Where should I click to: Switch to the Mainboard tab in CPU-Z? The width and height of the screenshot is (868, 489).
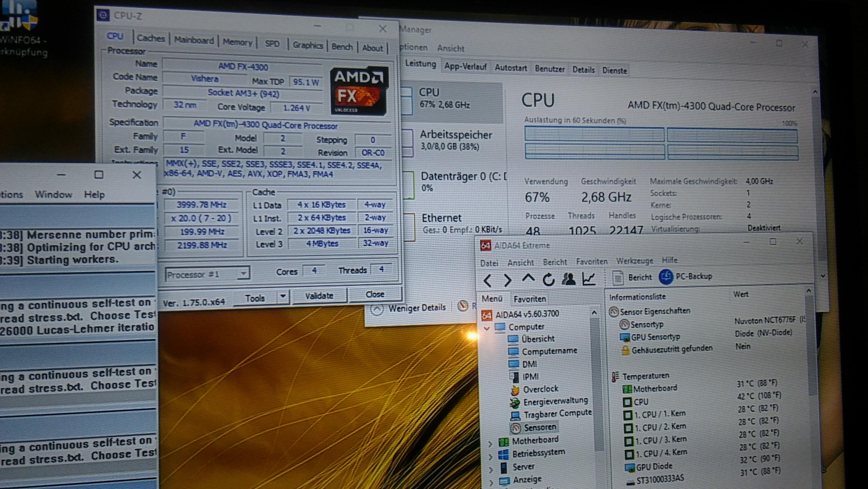pos(194,40)
